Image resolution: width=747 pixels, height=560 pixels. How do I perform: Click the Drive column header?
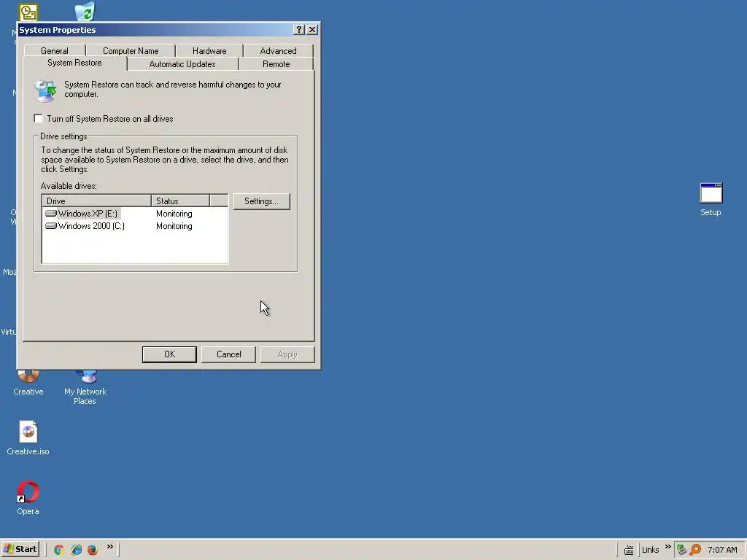(97, 201)
